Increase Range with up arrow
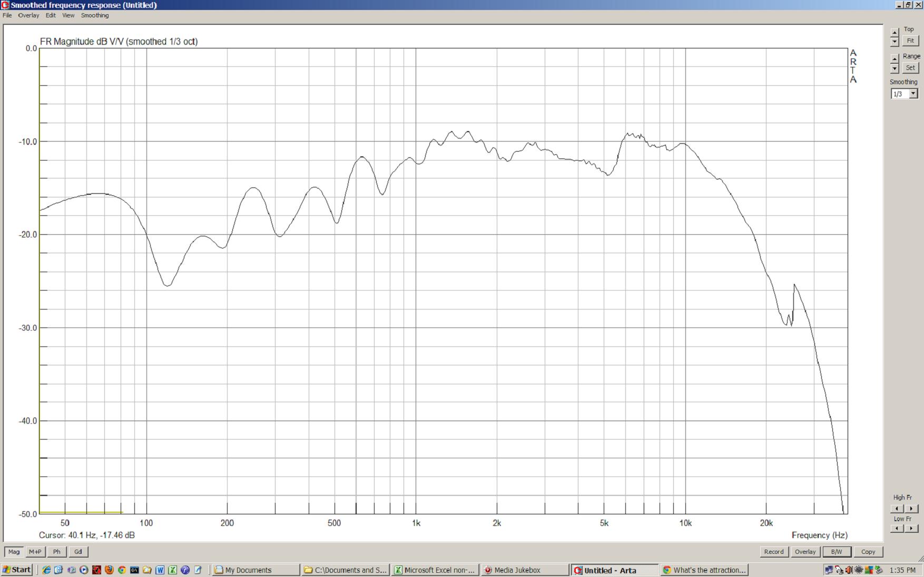This screenshot has height=577, width=924. 894,59
